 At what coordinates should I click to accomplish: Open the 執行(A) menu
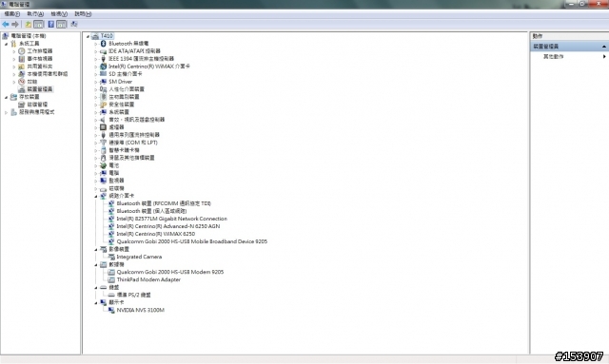[35, 14]
